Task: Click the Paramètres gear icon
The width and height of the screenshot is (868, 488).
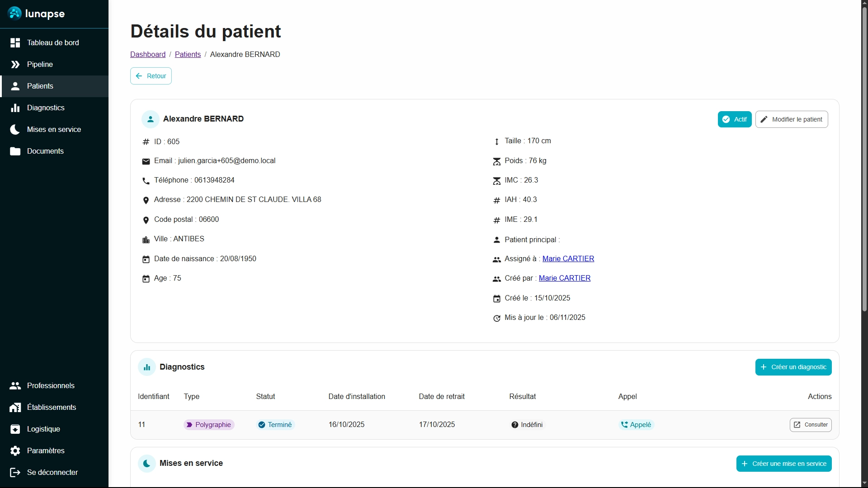Action: [x=15, y=451]
